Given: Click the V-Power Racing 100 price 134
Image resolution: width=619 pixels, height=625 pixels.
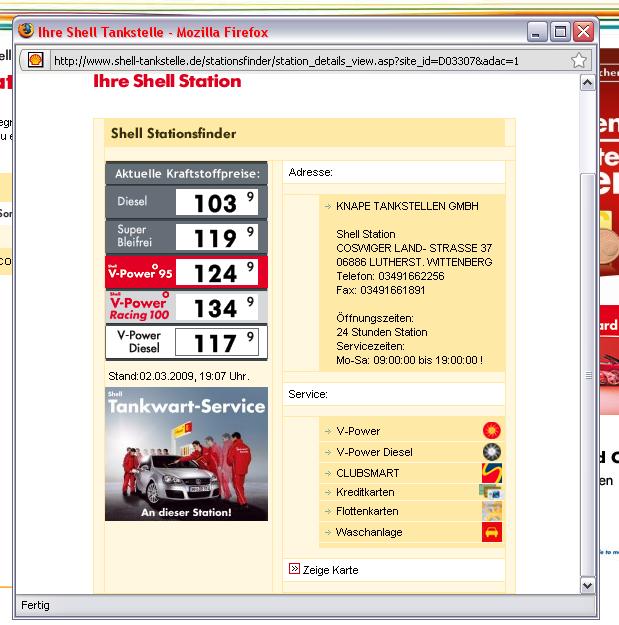Looking at the screenshot, I should coord(217,307).
